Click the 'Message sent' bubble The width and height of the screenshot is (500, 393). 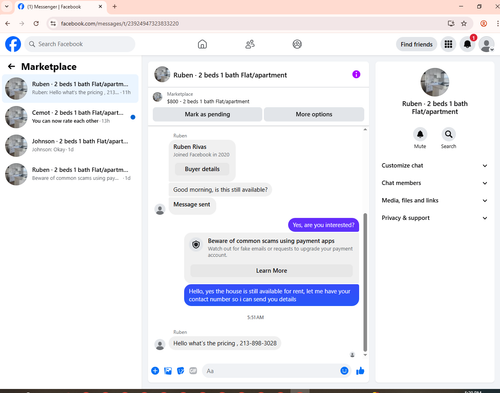pos(192,205)
